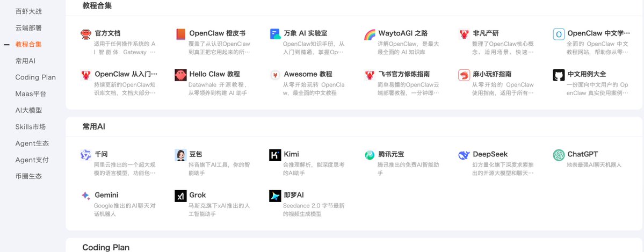Open the OpenClaw 橙皮书 title link

218,33
